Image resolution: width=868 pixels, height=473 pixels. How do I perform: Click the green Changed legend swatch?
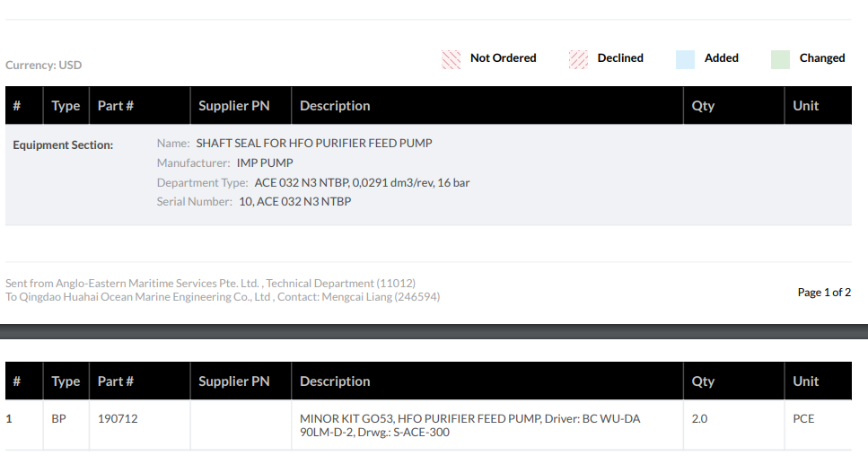coord(780,59)
